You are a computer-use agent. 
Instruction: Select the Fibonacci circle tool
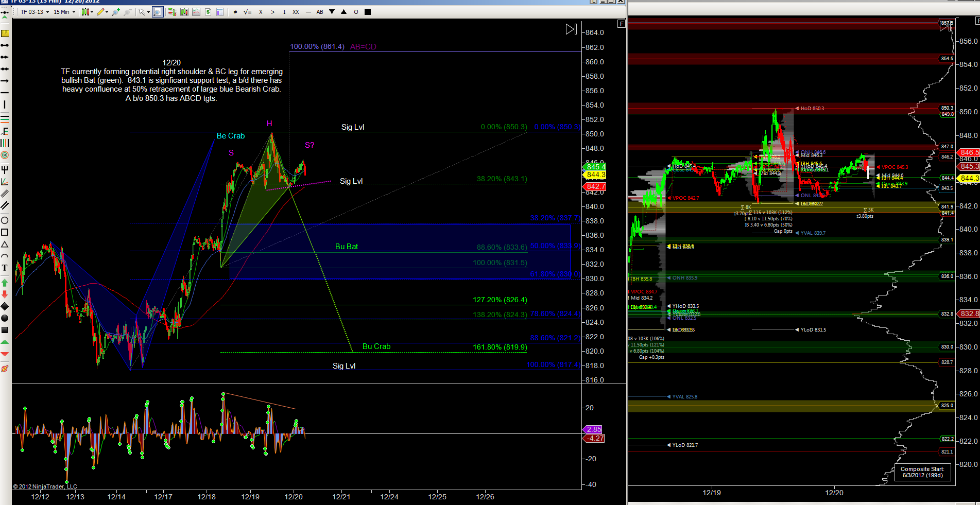click(5, 155)
